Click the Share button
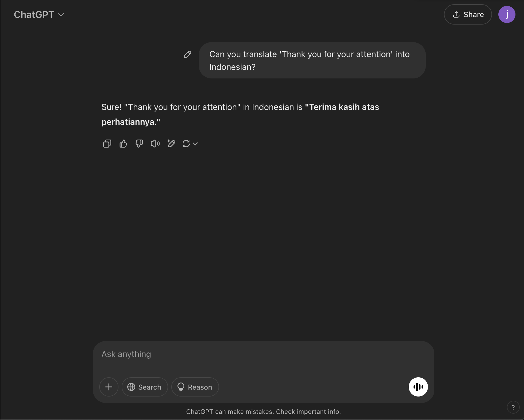 coord(468,14)
